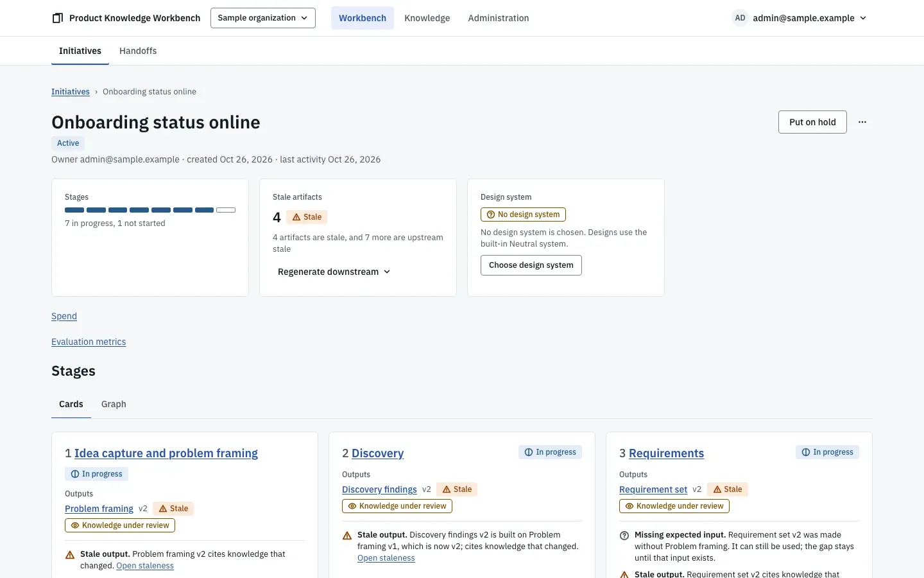This screenshot has width=924, height=578.
Task: Click the warning icon in Stale artifacts badge
Action: tap(296, 217)
